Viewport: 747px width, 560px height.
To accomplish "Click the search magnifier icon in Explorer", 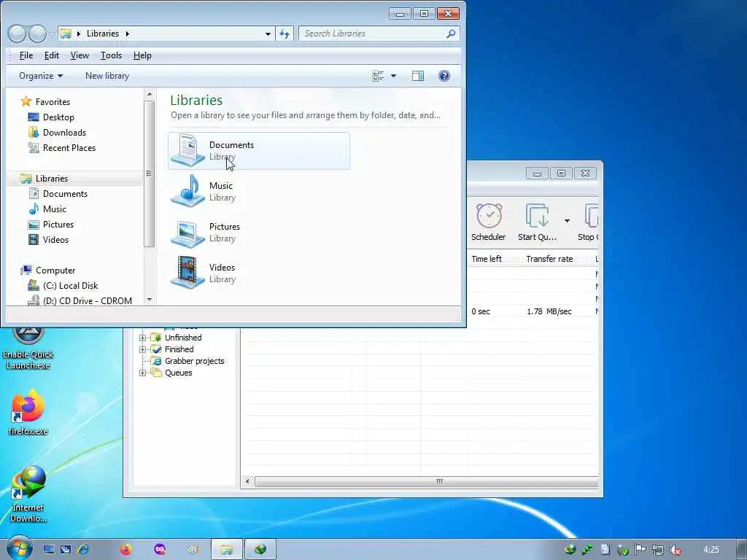I will pyautogui.click(x=451, y=34).
